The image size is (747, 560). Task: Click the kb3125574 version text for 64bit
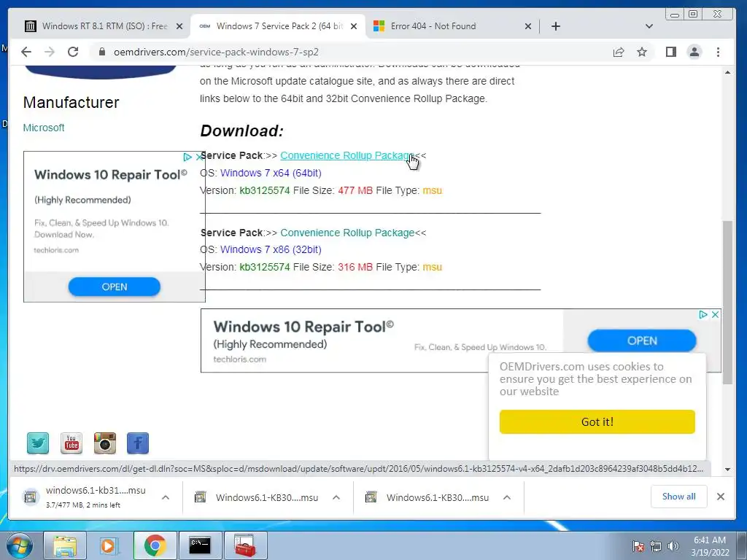[x=264, y=190]
